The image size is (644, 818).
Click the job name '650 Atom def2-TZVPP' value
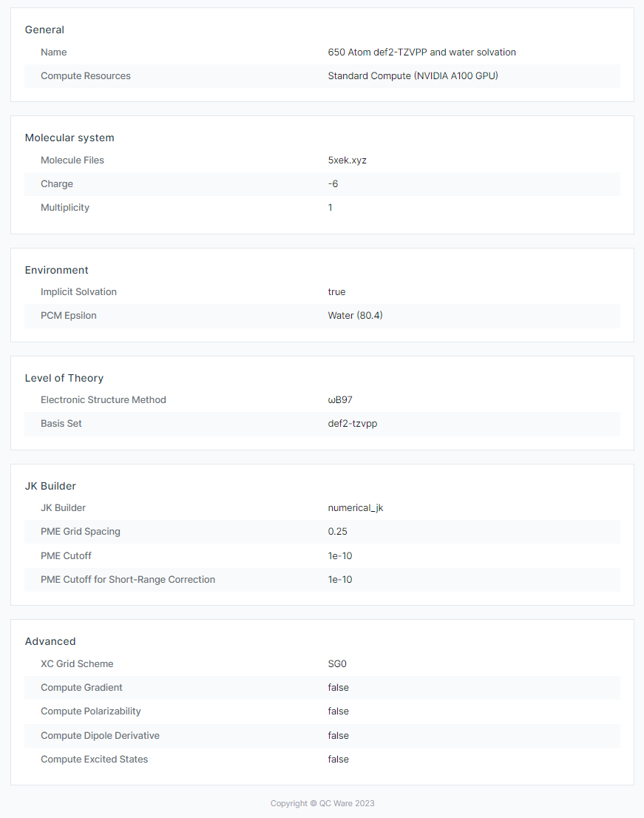coord(421,53)
